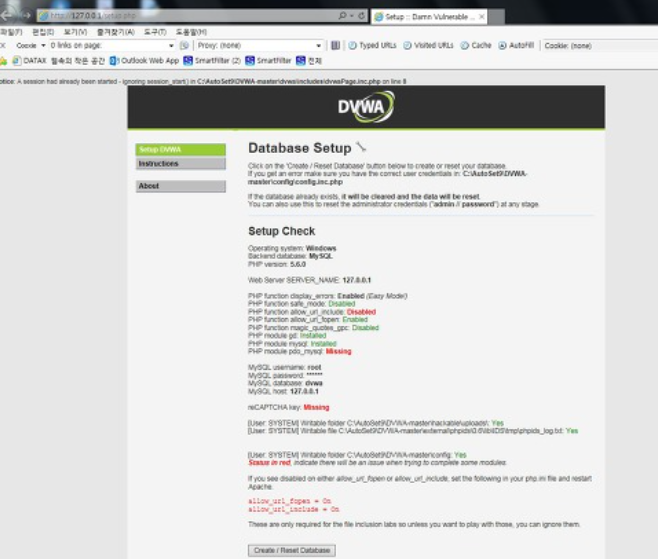Open the DATAX bookmark
The height and width of the screenshot is (559, 658).
pyautogui.click(x=29, y=61)
